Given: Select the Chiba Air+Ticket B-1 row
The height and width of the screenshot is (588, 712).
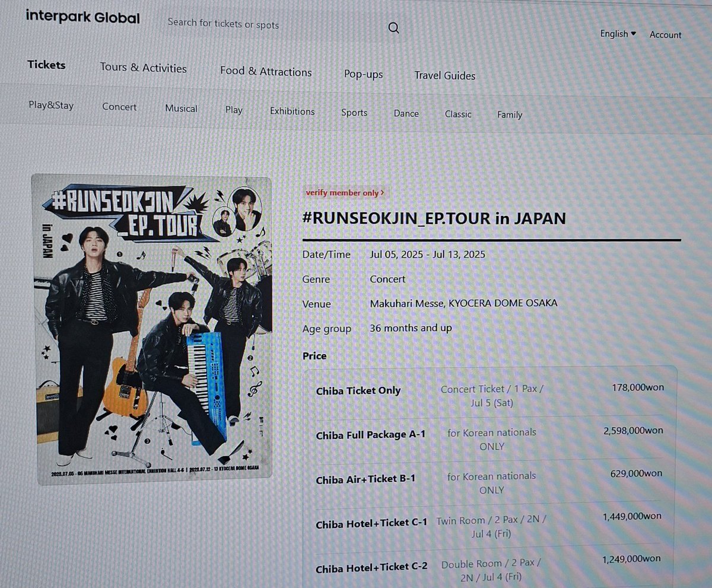Looking at the screenshot, I should tap(490, 482).
